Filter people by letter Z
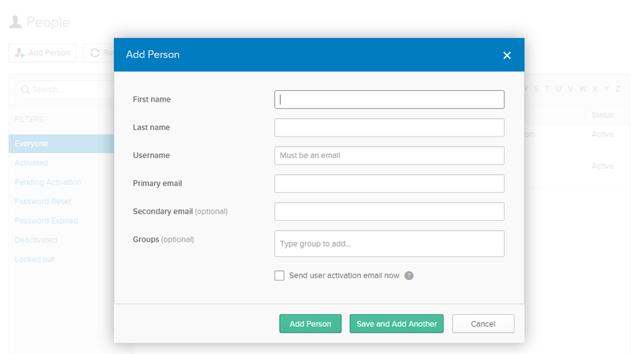Image resolution: width=644 pixels, height=354 pixels. (618, 89)
